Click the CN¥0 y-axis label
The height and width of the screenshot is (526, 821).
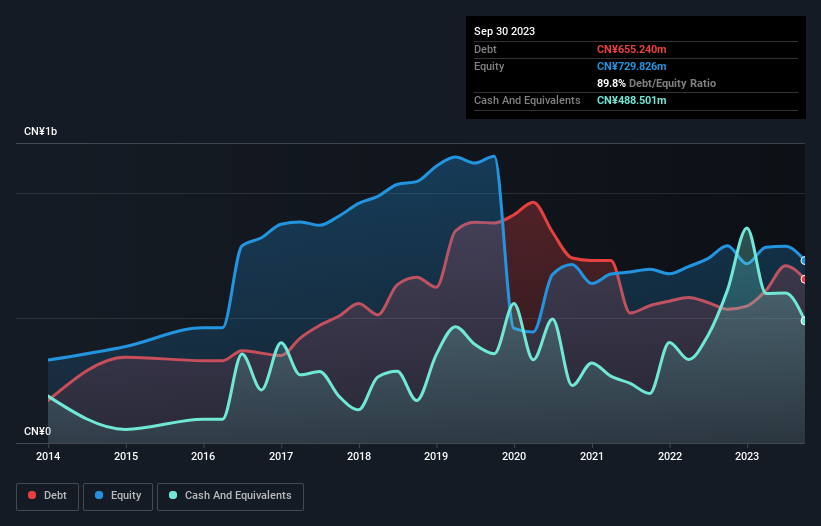[x=38, y=431]
